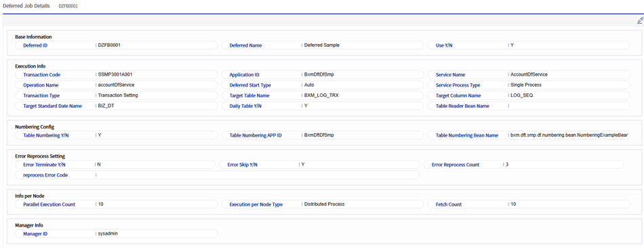Image resolution: width=644 pixels, height=249 pixels.
Task: Click the Table Reader Bean Name label
Action: coord(462,106)
